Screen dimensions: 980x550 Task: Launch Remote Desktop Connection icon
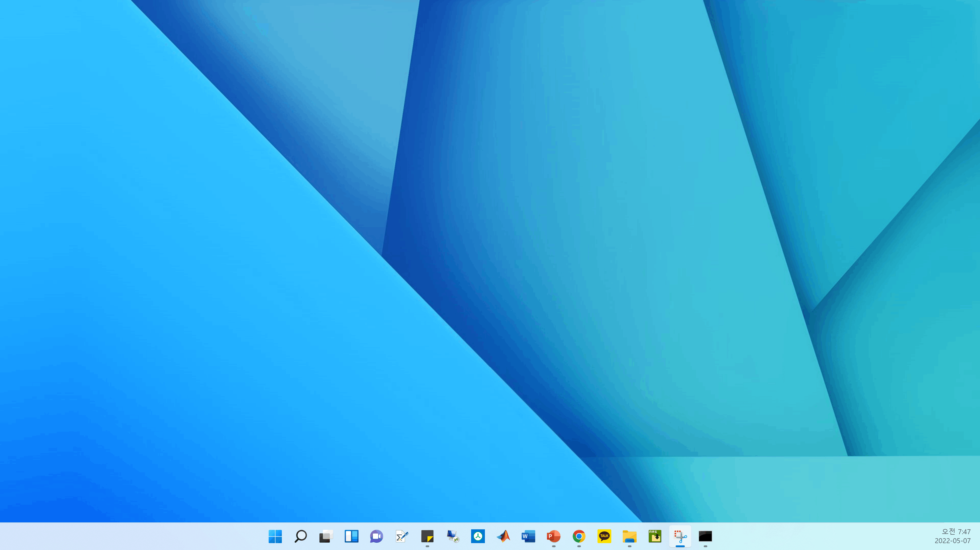(452, 536)
